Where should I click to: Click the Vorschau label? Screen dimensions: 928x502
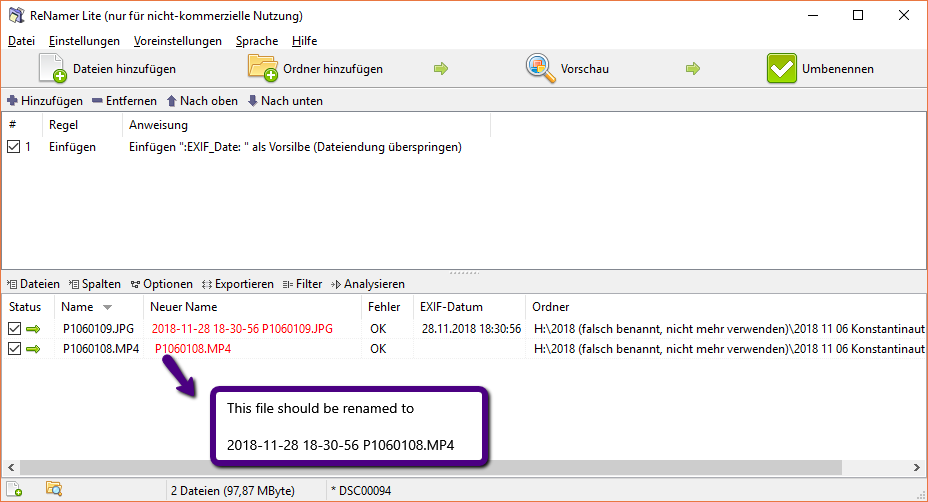[x=585, y=69]
